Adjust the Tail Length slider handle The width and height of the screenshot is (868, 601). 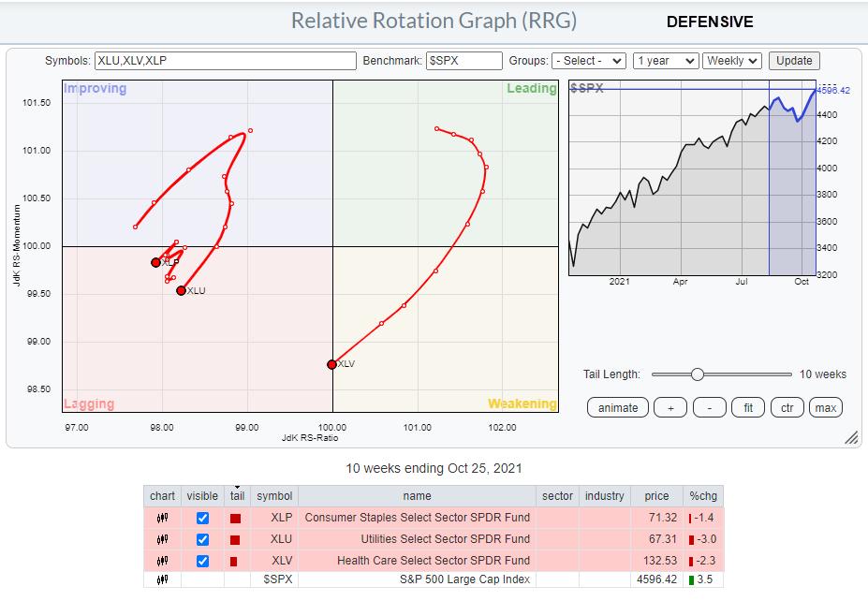click(697, 374)
